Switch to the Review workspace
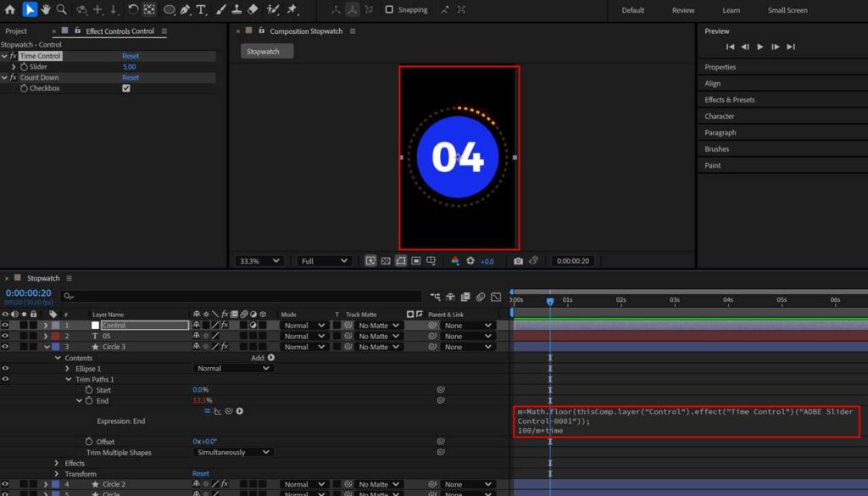This screenshot has height=496, width=868. (x=683, y=10)
